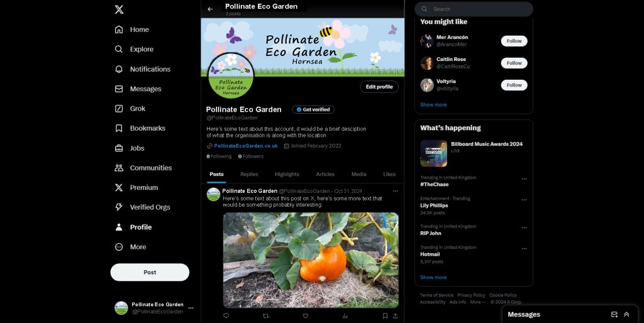The image size is (644, 323).
Task: Open account switcher dots beside Pollinate Eco Garden
Action: pyautogui.click(x=191, y=308)
